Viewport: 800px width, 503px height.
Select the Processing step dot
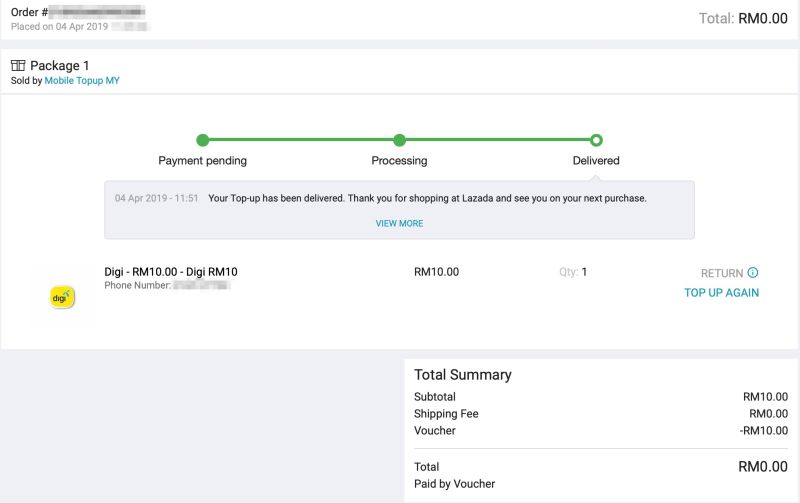(399, 140)
